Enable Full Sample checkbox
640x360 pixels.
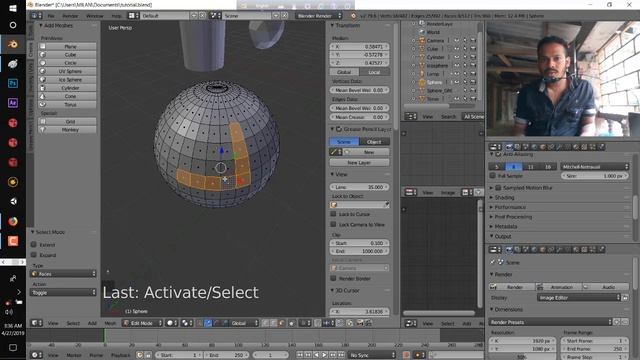493,176
